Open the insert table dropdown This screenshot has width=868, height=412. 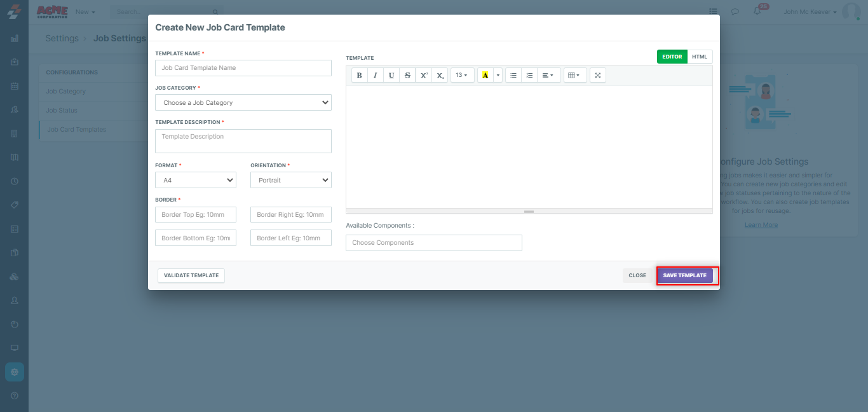point(575,75)
